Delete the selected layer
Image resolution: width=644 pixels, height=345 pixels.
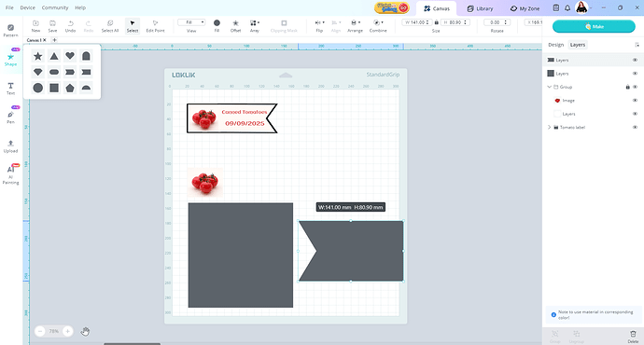pyautogui.click(x=633, y=337)
